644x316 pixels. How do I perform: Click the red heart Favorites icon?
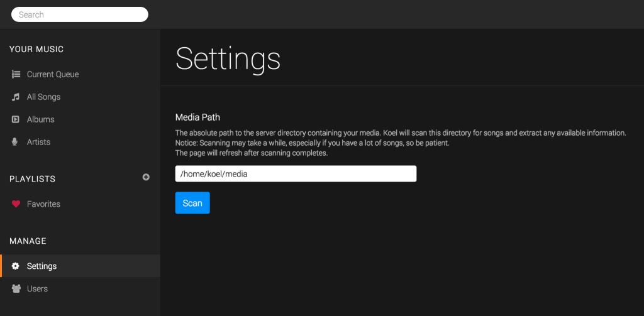point(16,204)
